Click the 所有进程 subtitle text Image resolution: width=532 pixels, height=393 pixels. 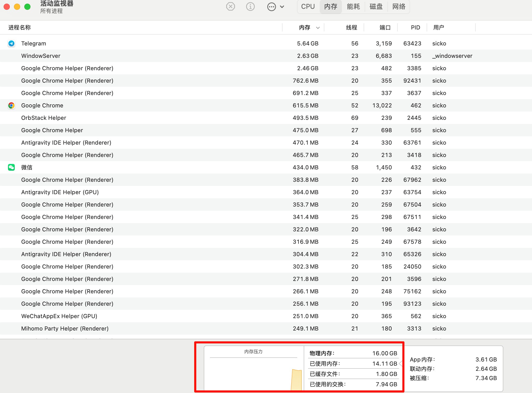[51, 11]
